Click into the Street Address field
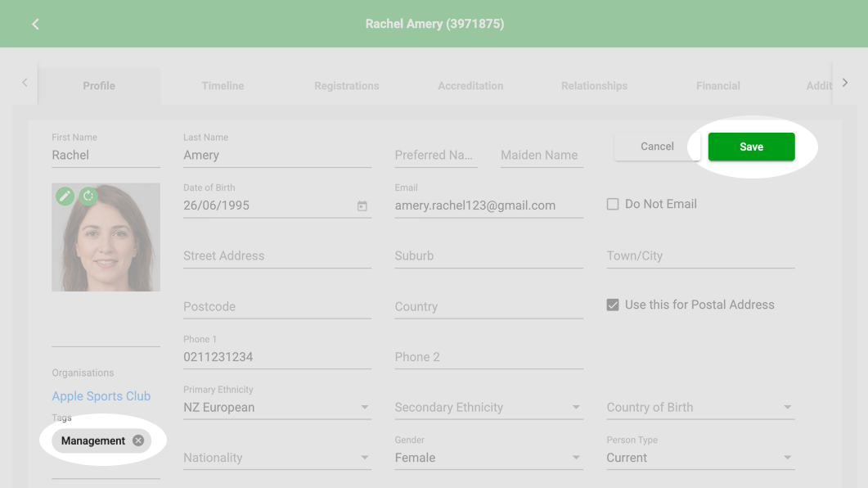The width and height of the screenshot is (868, 488). (x=277, y=256)
